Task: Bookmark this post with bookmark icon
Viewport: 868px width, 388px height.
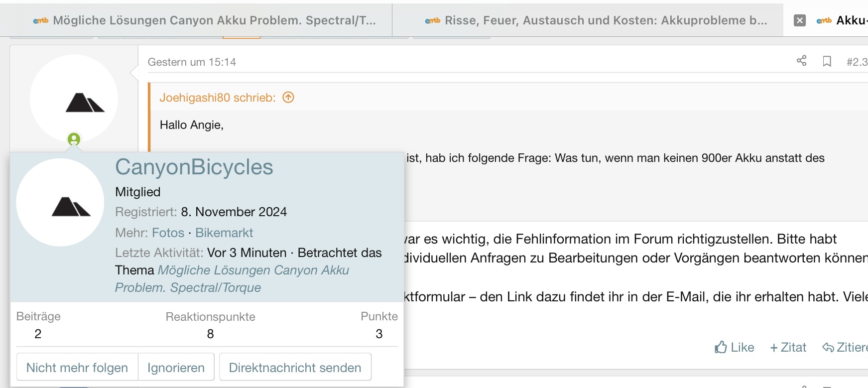Action: [827, 61]
